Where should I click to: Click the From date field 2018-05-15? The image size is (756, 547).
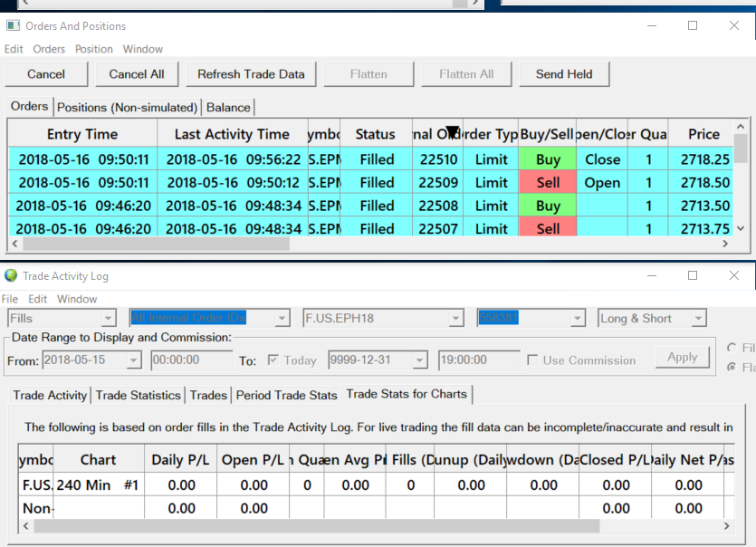[x=84, y=360]
